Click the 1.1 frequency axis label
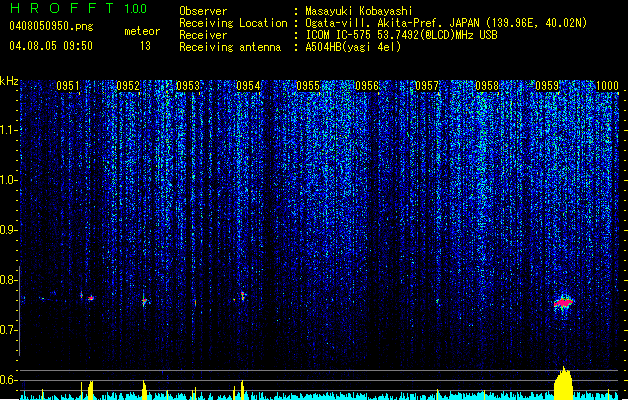This screenshot has height=400, width=629. [8, 130]
